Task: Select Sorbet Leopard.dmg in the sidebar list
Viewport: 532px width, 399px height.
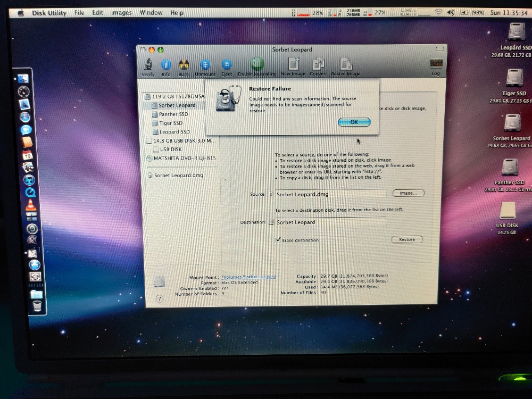Action: 176,176
